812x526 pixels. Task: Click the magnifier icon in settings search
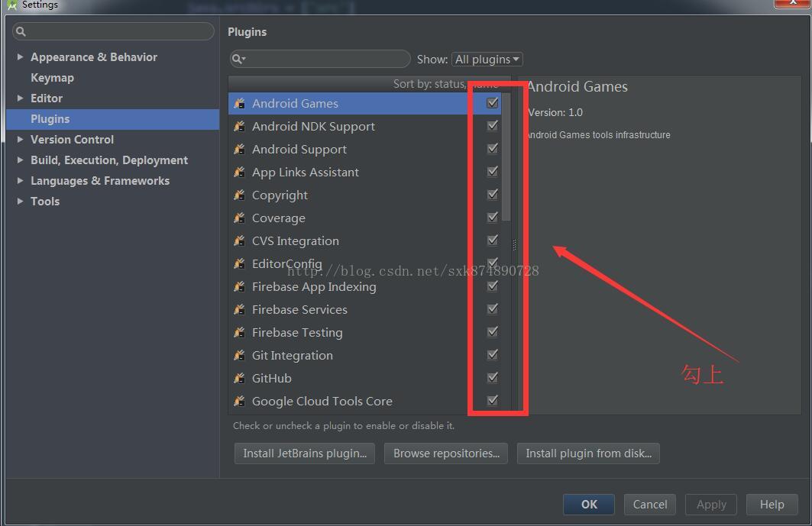[21, 31]
